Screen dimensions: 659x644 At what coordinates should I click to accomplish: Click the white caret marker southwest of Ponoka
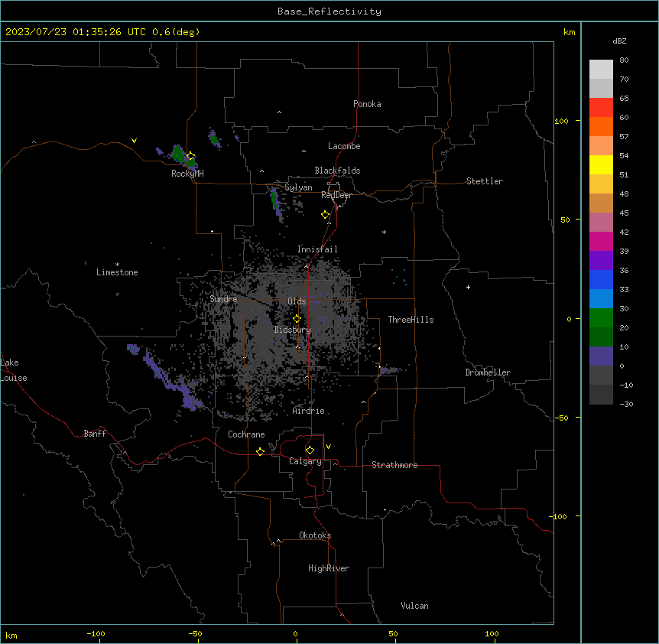coord(280,112)
